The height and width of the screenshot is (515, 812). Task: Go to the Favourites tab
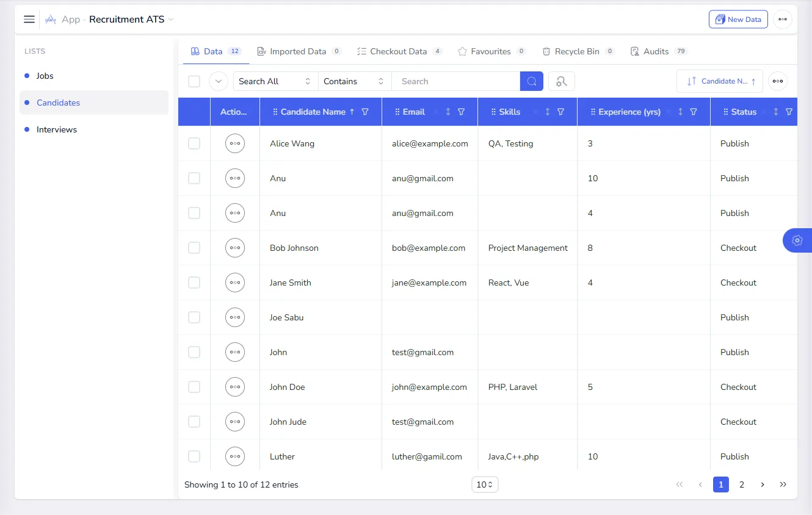pyautogui.click(x=492, y=51)
